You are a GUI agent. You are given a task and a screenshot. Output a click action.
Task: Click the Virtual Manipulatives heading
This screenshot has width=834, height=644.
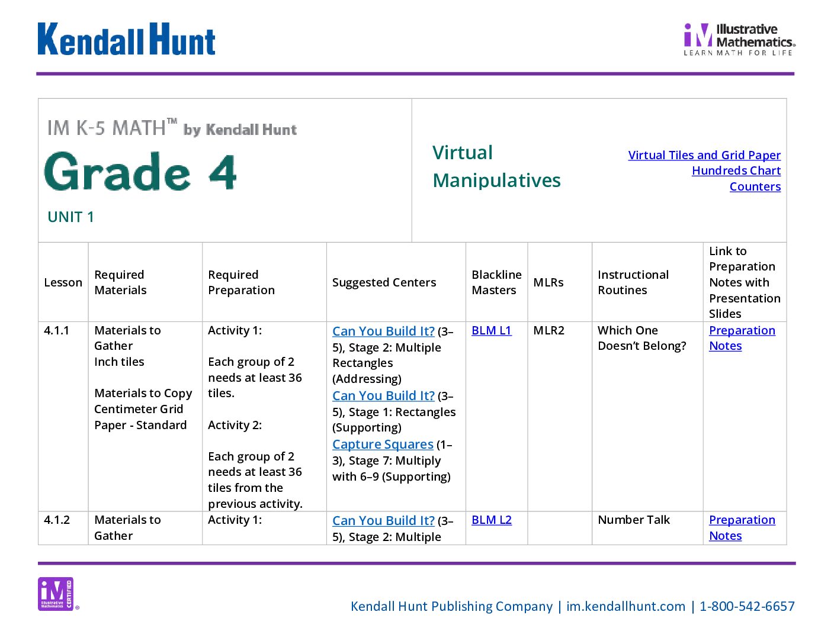click(496, 166)
